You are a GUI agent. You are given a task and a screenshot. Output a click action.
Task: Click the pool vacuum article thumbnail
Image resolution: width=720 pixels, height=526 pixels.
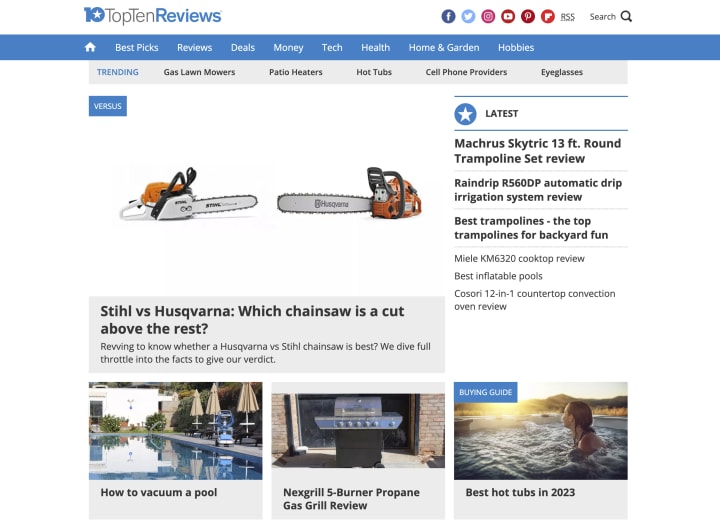tap(176, 431)
